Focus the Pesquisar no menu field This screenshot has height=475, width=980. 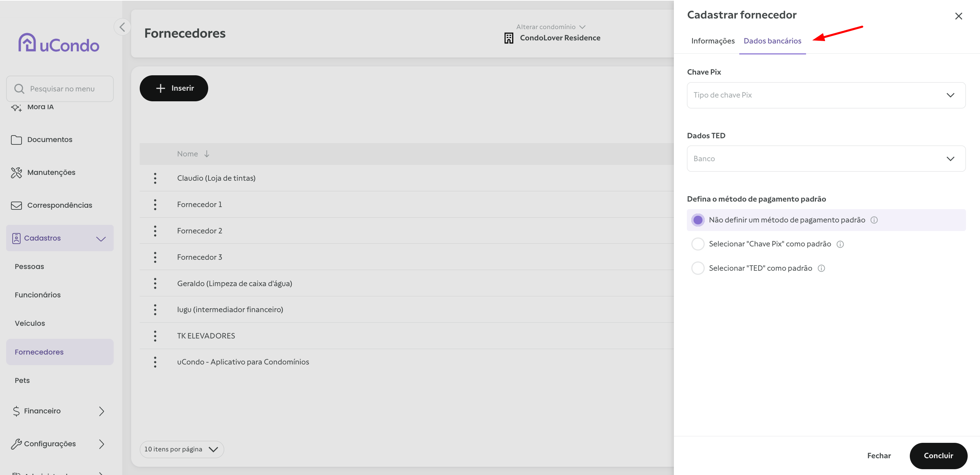(x=60, y=89)
